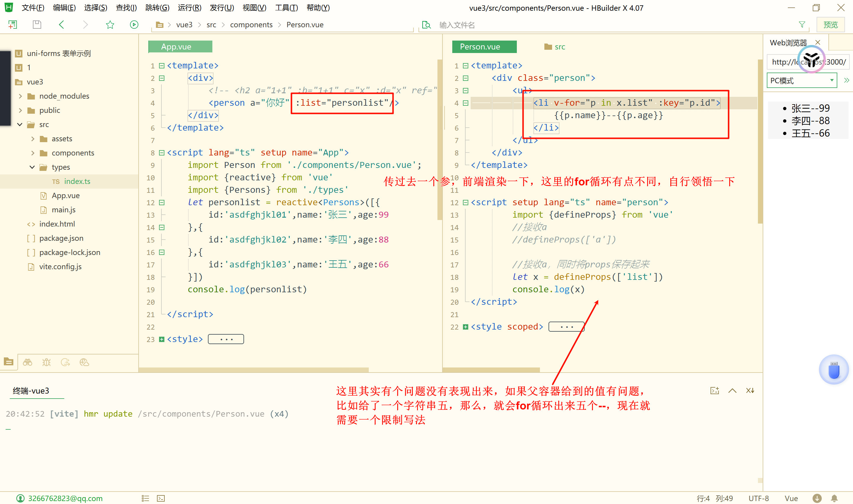
Task: Collapse the terminal panel with chevron up
Action: point(732,391)
